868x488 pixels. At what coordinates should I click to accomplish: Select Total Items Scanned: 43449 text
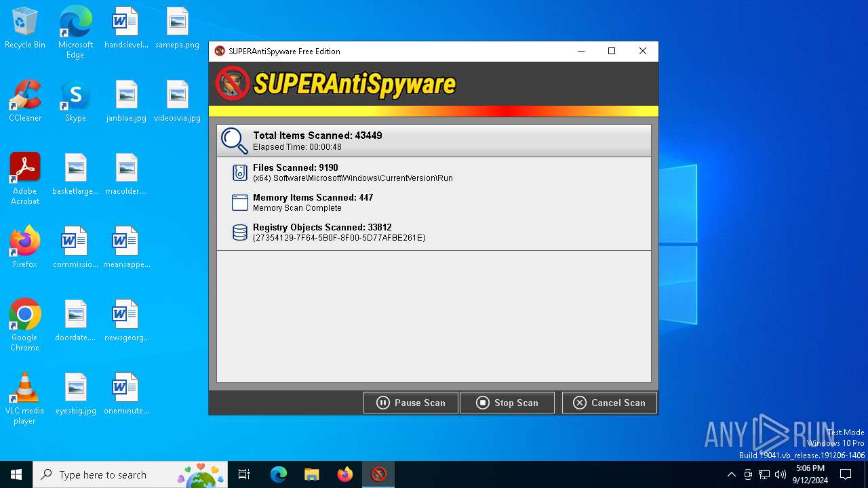pyautogui.click(x=317, y=136)
